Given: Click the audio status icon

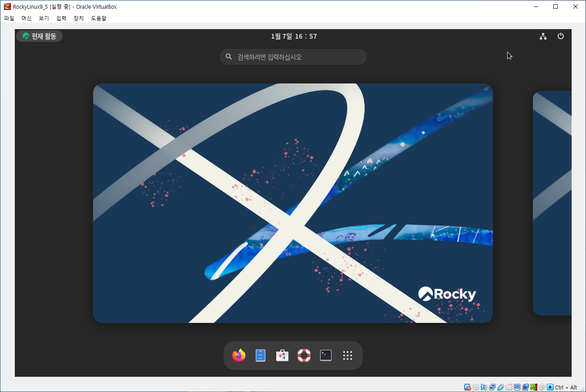Looking at the screenshot, I should pos(484,387).
